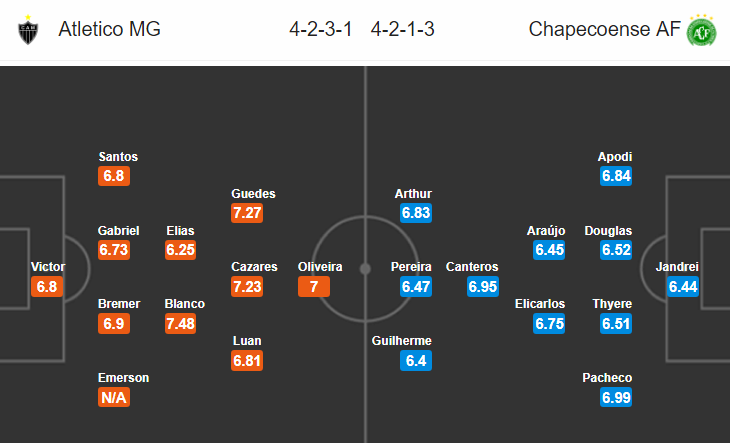Open player Cazares name label

254,267
